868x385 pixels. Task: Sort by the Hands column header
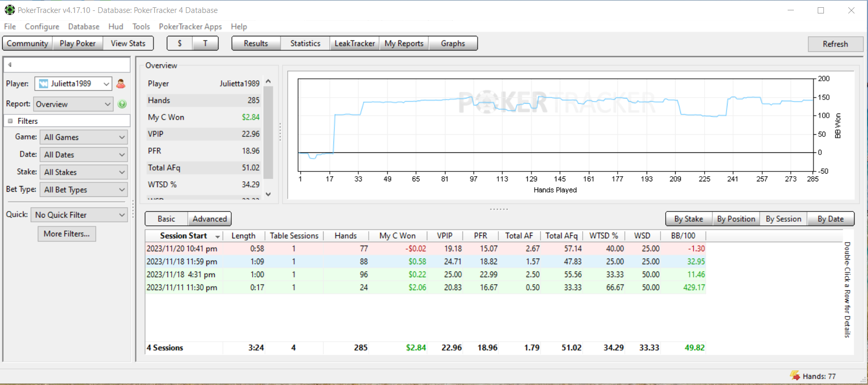(346, 236)
